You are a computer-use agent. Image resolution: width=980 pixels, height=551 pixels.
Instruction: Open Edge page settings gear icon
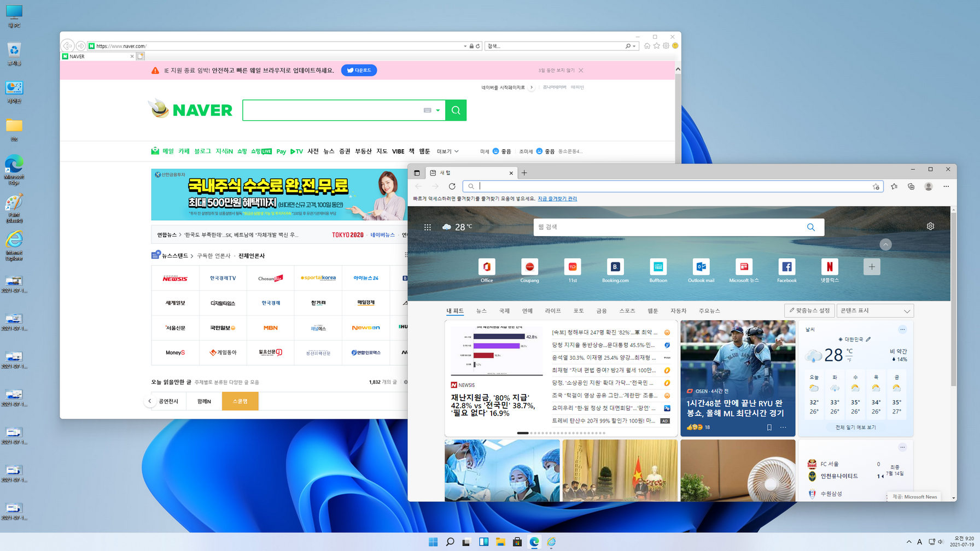tap(930, 226)
